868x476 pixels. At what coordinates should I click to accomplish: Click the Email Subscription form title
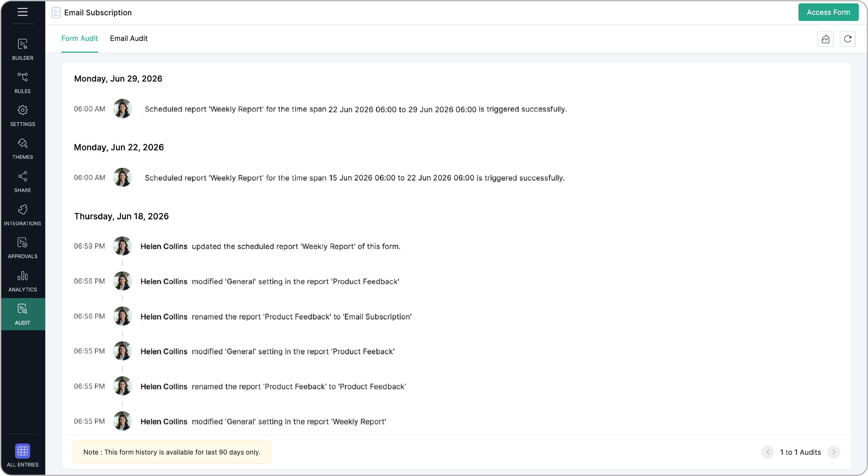tap(98, 13)
